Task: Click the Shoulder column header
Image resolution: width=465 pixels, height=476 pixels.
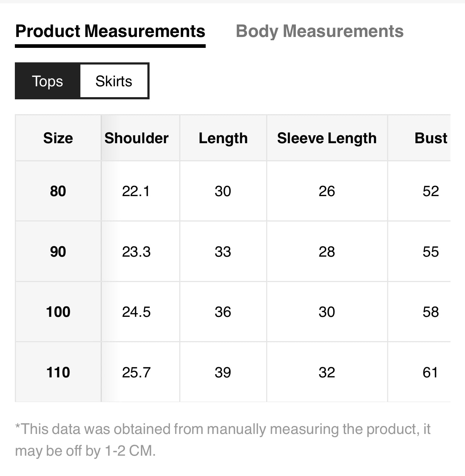Action: pos(137,138)
